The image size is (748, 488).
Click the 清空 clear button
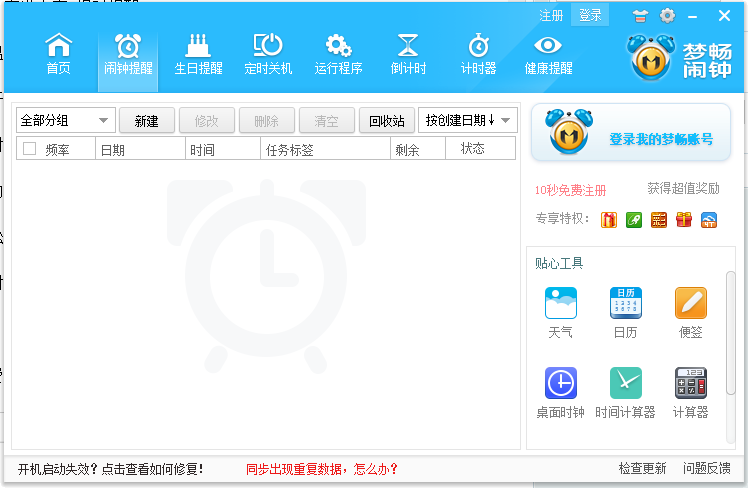click(326, 121)
